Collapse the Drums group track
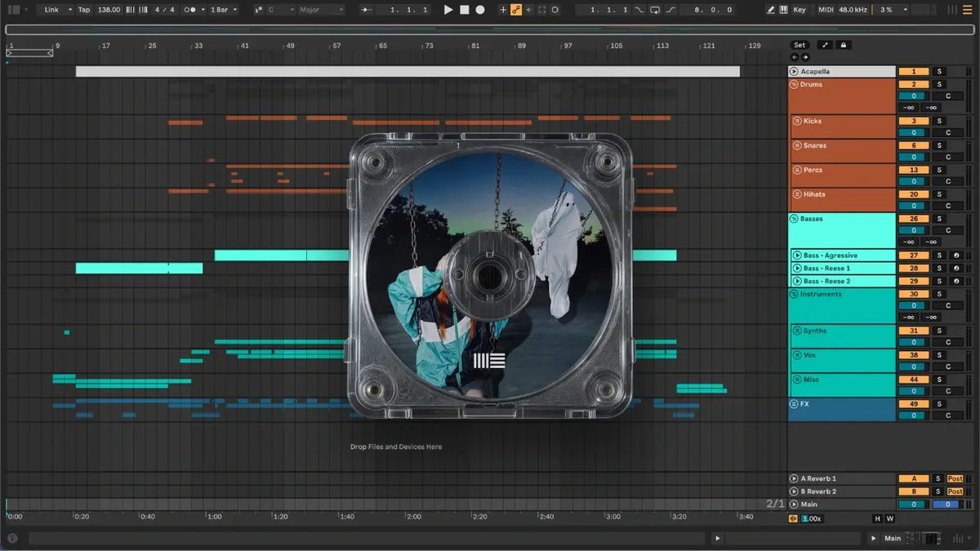Image resolution: width=980 pixels, height=551 pixels. [x=794, y=84]
